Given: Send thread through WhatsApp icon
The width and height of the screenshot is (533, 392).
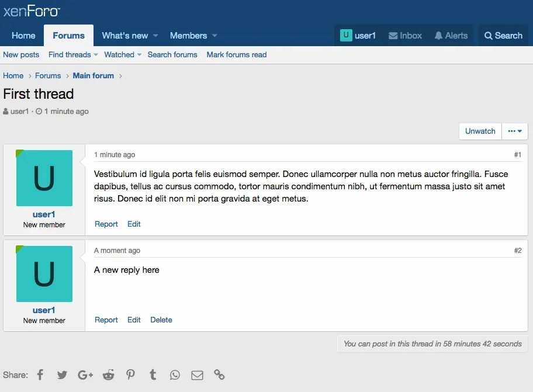Looking at the screenshot, I should click(175, 375).
